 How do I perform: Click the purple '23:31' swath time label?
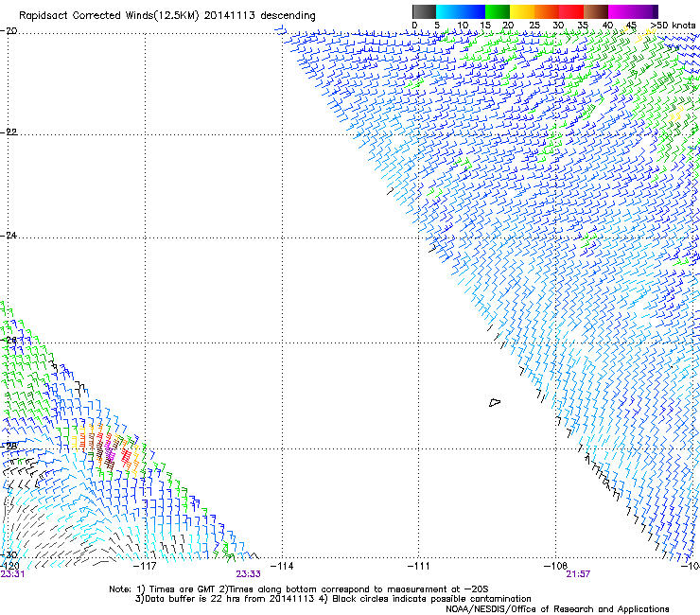pos(12,574)
